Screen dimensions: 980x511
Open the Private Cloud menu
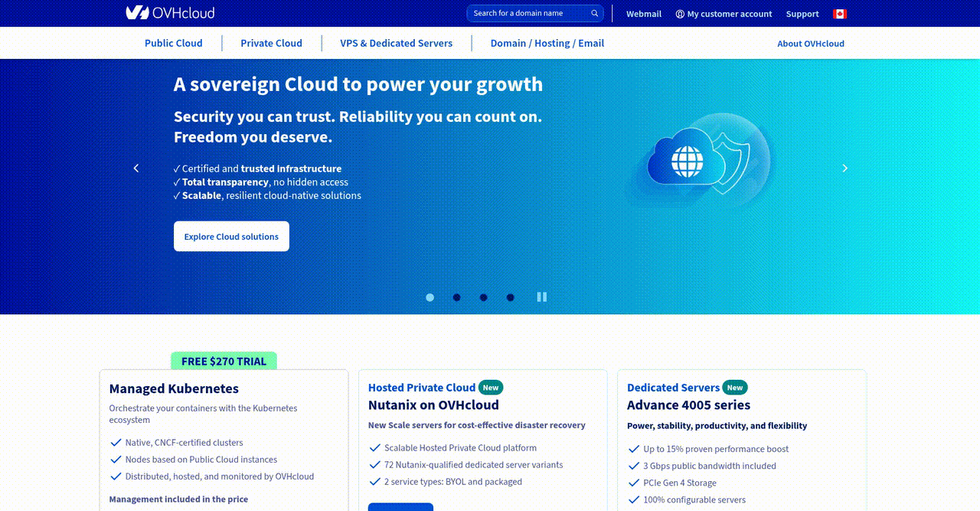click(x=271, y=43)
